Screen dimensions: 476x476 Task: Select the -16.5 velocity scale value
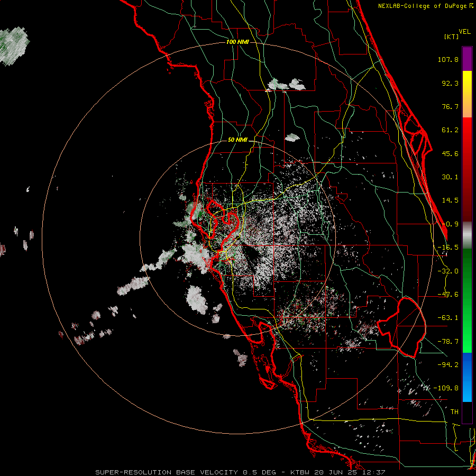448,248
